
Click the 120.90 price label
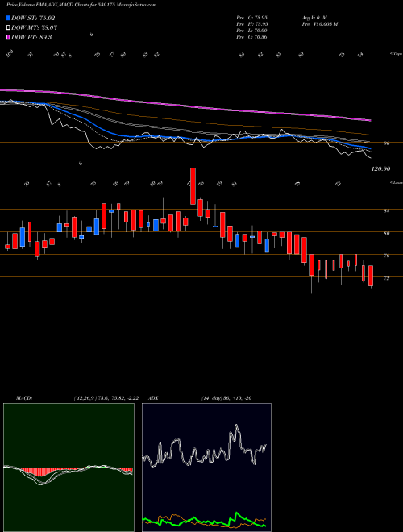380,168
